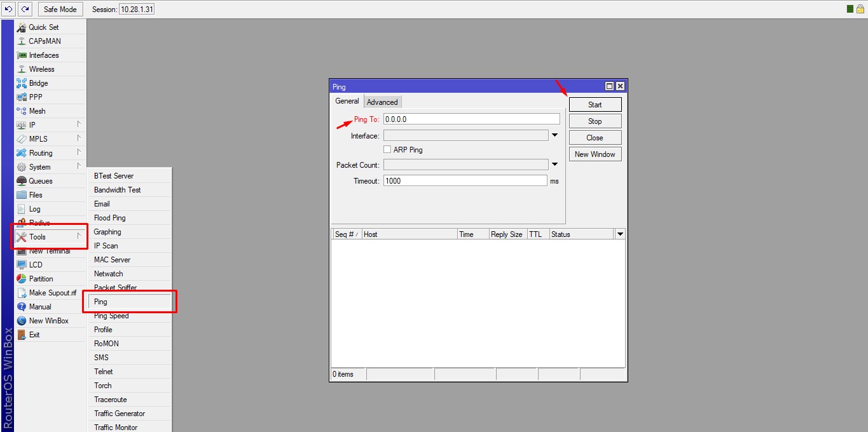The height and width of the screenshot is (432, 868).
Task: Click the Status column header
Action: (x=582, y=234)
